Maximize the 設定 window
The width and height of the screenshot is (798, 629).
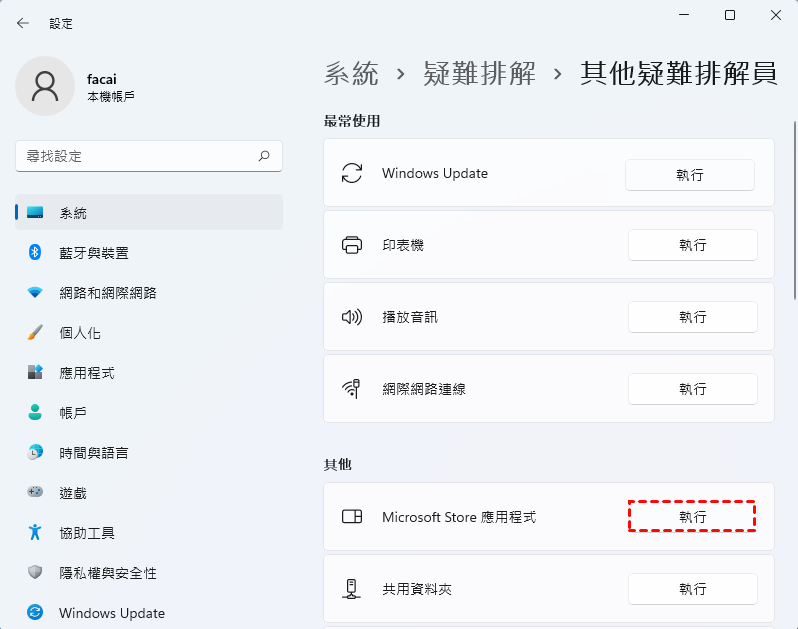click(x=730, y=15)
